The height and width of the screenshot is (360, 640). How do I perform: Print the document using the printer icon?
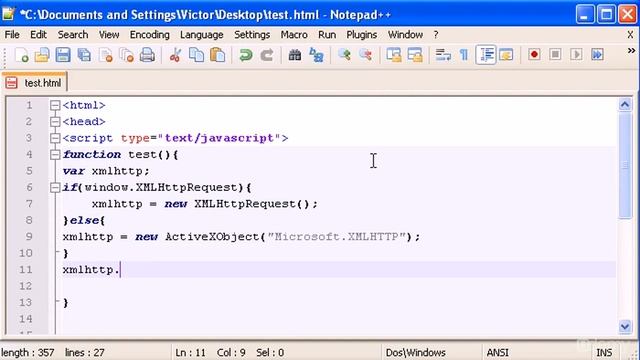tap(147, 55)
